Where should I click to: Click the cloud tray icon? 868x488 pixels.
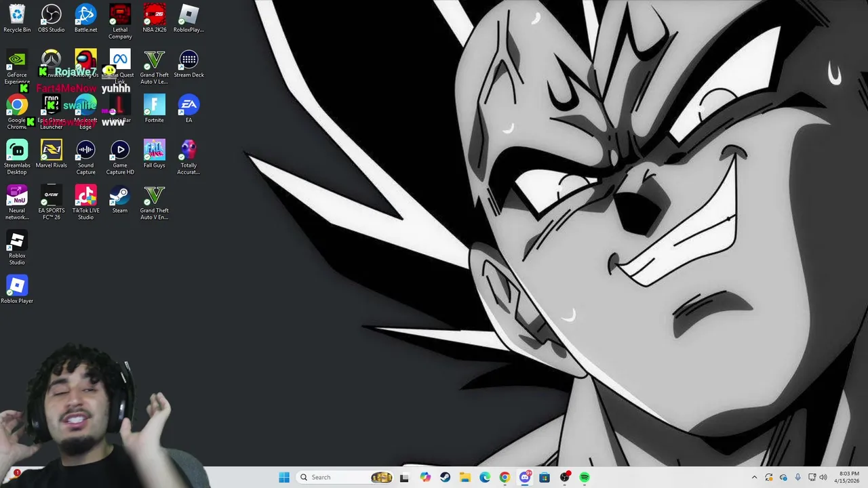tap(783, 477)
